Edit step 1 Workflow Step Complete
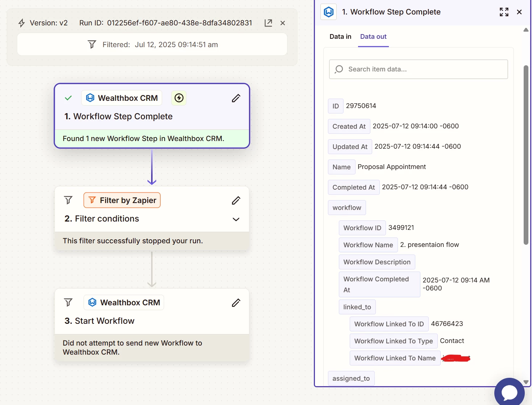This screenshot has width=532, height=405. 236,98
